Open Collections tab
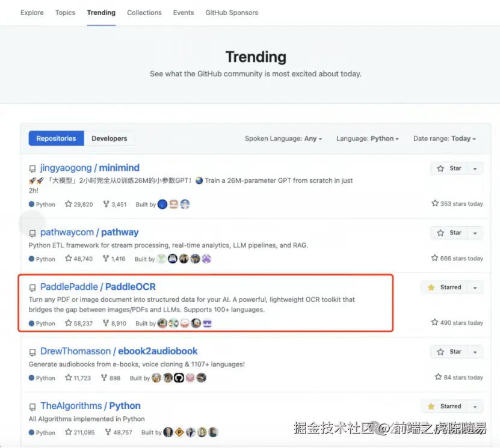500x448 pixels. pos(144,13)
